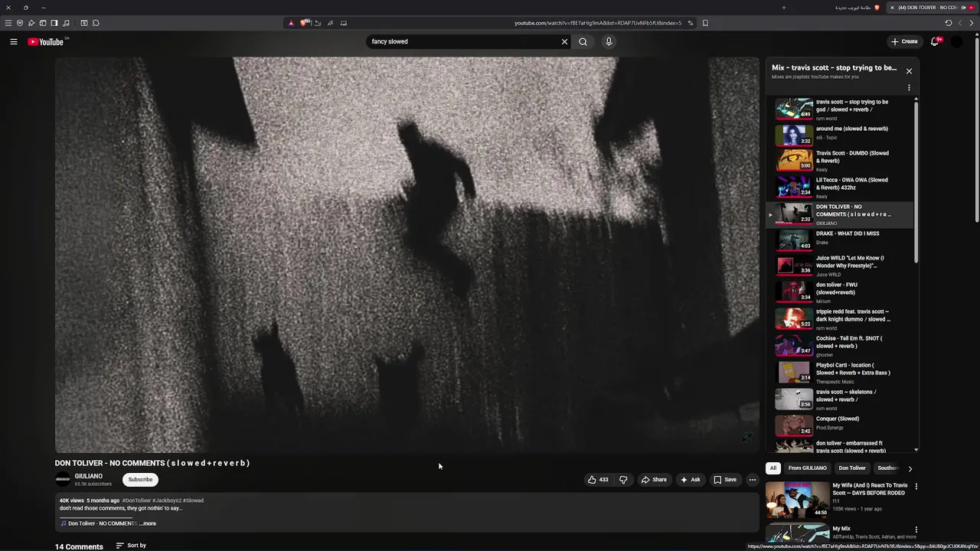Open options for 'My Wife (And I) React' video
980x551 pixels.
[916, 486]
